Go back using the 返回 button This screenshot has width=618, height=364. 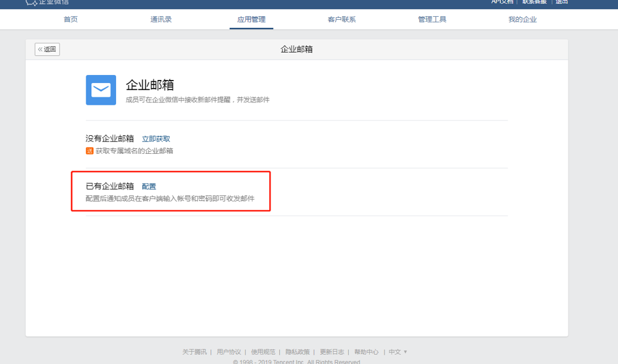click(47, 49)
